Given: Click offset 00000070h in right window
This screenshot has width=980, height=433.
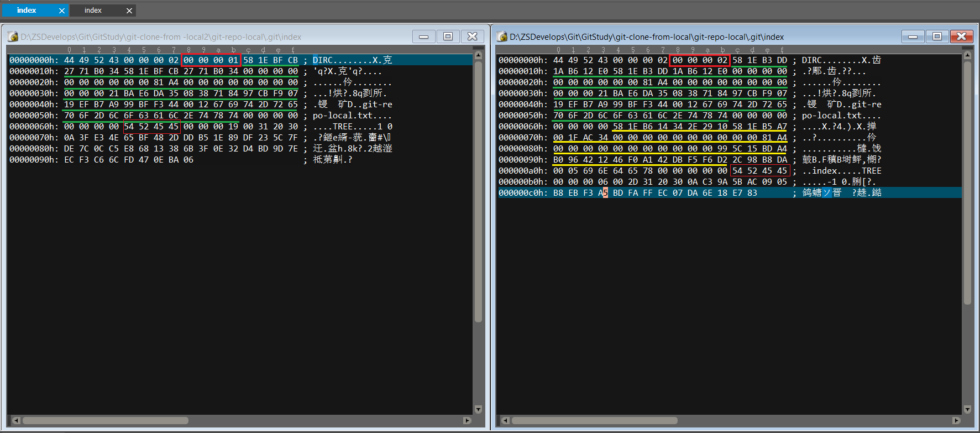Looking at the screenshot, I should [522, 138].
